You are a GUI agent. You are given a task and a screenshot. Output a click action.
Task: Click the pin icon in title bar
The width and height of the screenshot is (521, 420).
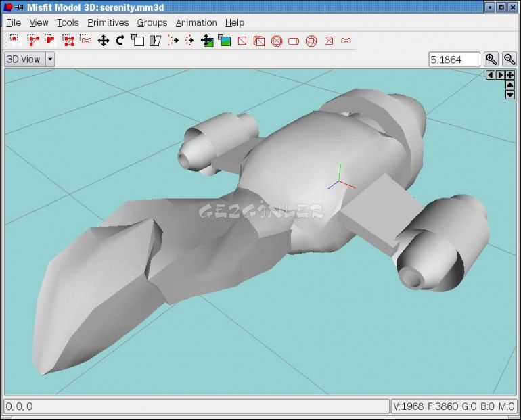click(x=19, y=7)
